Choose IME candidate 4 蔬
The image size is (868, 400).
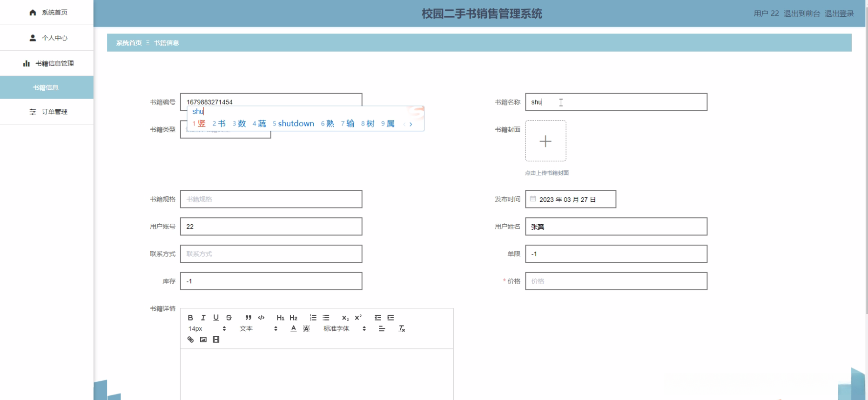point(259,124)
